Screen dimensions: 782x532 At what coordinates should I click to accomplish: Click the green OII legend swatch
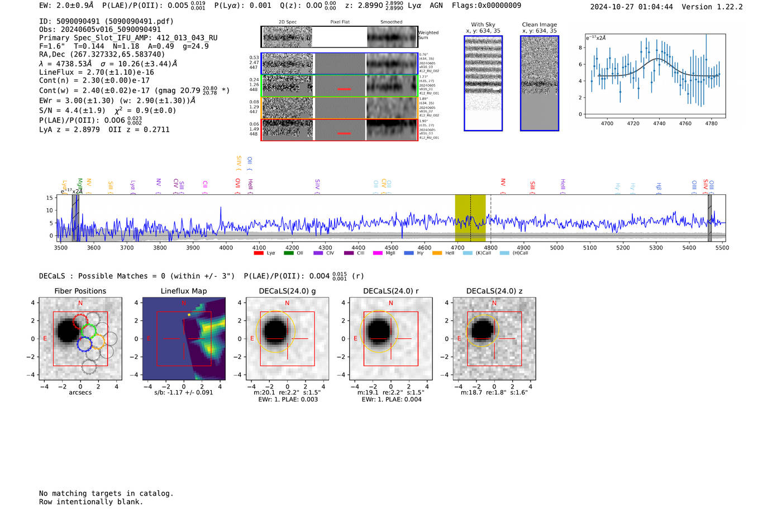coord(289,253)
